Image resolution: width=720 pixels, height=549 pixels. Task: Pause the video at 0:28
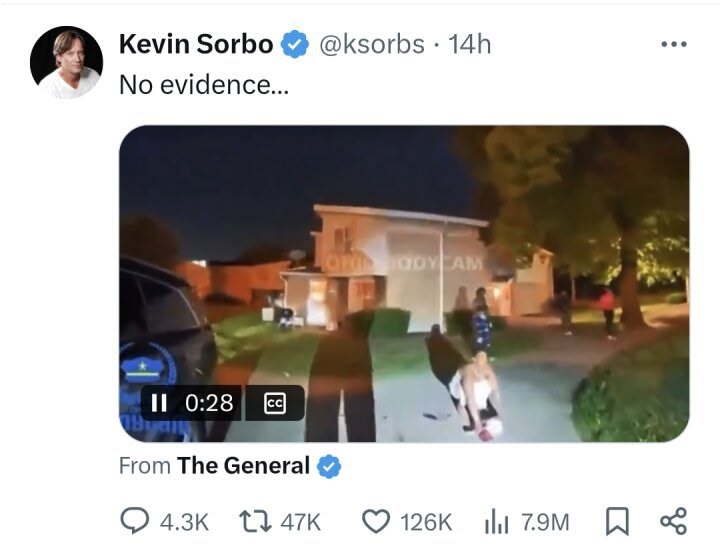[x=159, y=403]
